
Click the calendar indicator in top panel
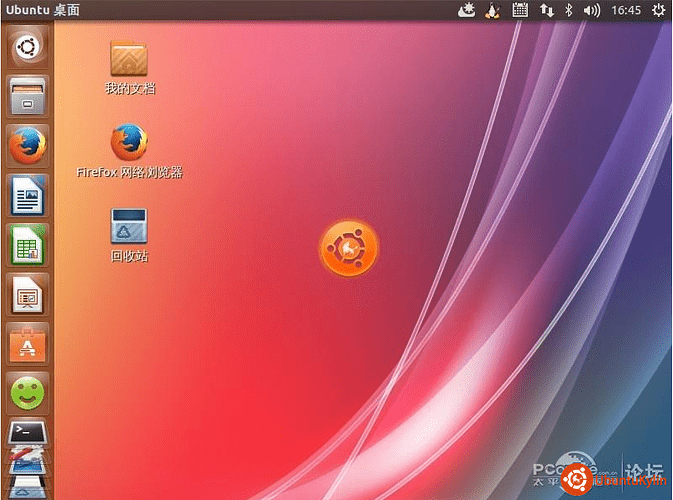click(x=520, y=11)
